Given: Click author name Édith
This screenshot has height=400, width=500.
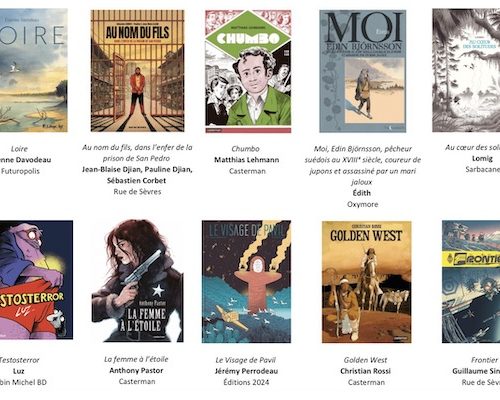Looking at the screenshot, I should pos(362,193).
